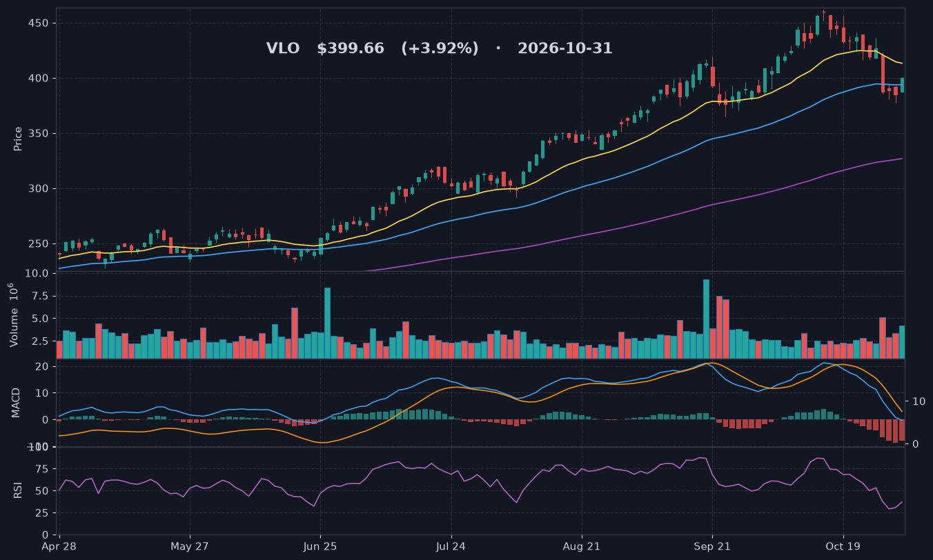Click the May 27 date label
The height and width of the screenshot is (560, 933).
[x=190, y=547]
